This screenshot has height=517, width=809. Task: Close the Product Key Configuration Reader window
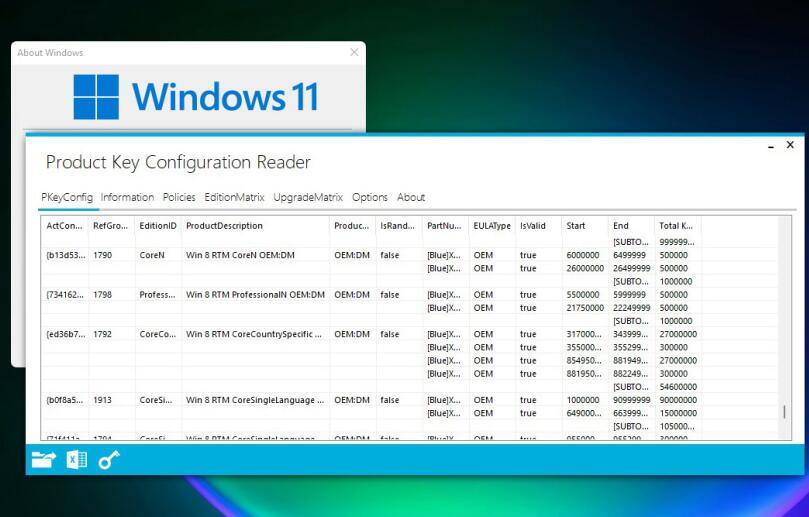[790, 145]
